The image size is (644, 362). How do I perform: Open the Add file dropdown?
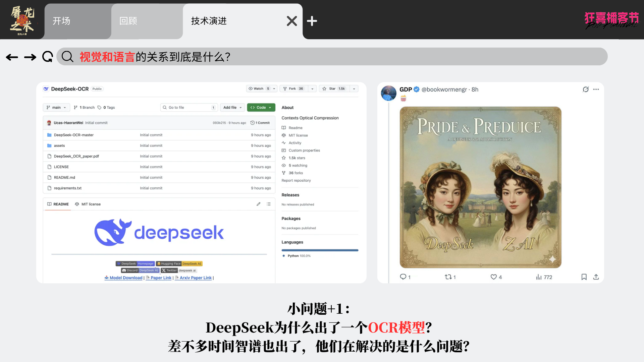point(232,108)
